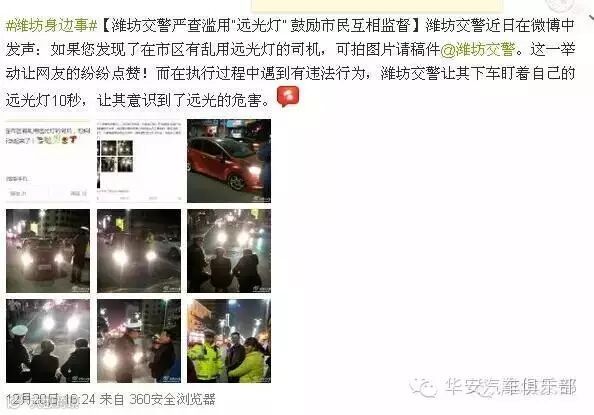View the red car photo thumbnail
Viewport: 594px width, 415px height.
click(x=229, y=161)
